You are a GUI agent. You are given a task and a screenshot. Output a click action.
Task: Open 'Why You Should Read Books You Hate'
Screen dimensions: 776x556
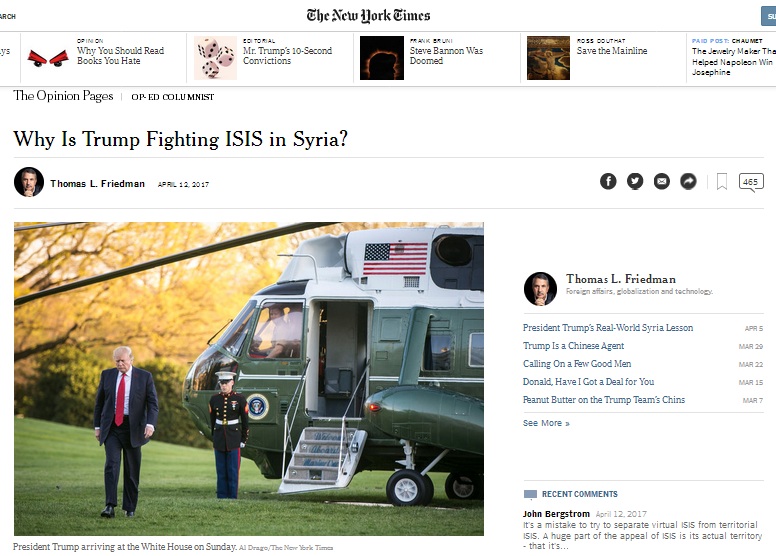(120, 55)
